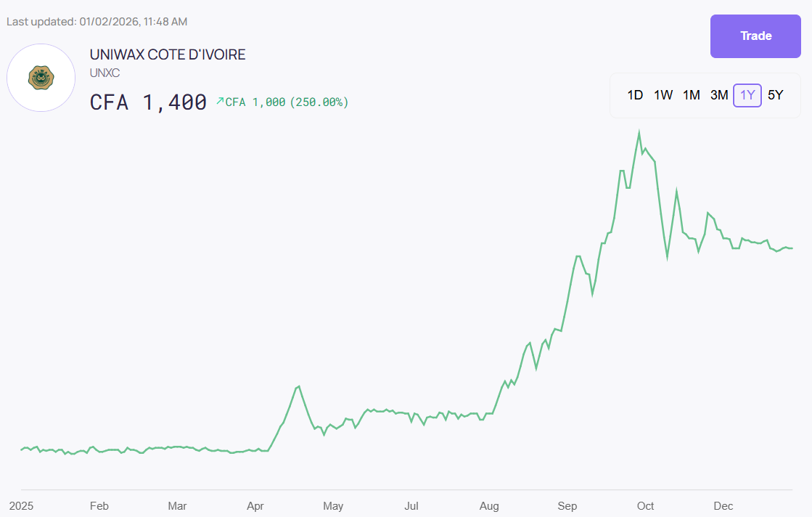The height and width of the screenshot is (517, 812).
Task: Click the Aug label on the time axis
Action: (489, 506)
